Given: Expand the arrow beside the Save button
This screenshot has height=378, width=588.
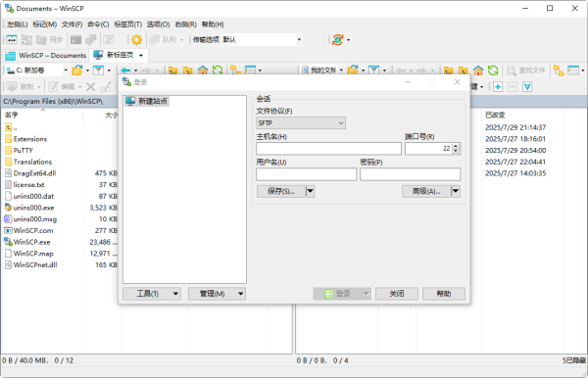Looking at the screenshot, I should coord(310,191).
